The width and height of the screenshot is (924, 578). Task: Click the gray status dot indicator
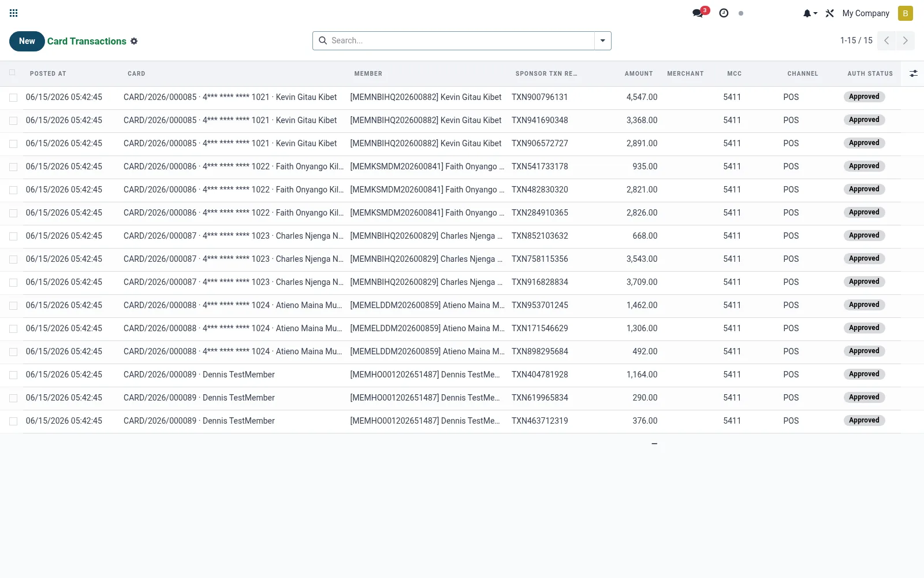pyautogui.click(x=741, y=13)
